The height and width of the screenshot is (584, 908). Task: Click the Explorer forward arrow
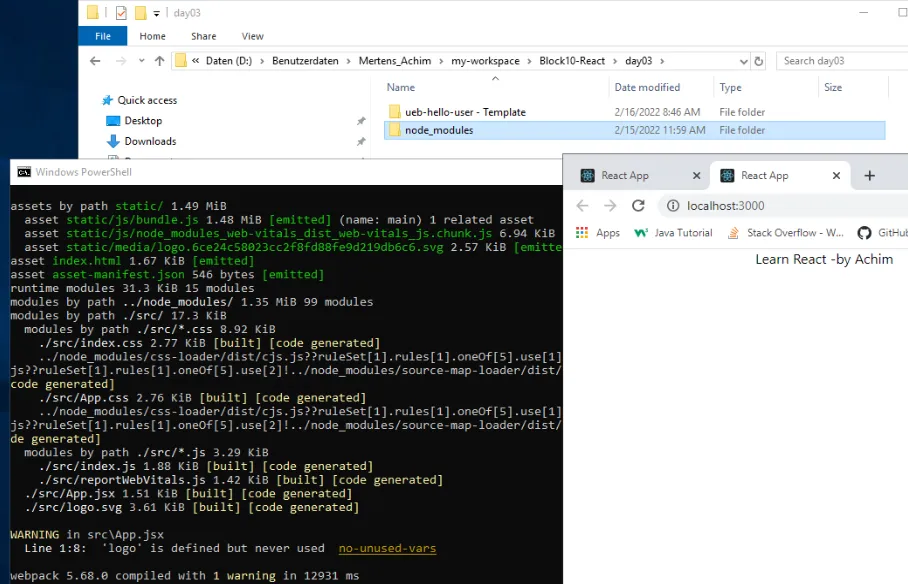(120, 61)
